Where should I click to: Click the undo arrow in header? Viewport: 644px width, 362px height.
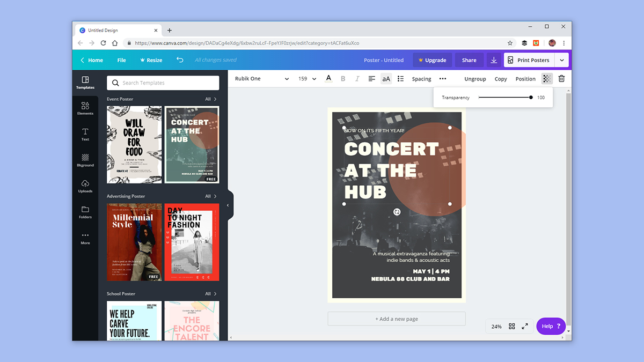click(180, 60)
